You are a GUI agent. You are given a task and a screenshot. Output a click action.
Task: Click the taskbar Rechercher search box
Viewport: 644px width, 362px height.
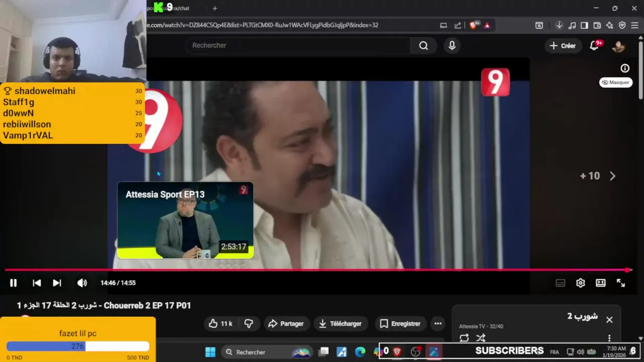coord(267,352)
